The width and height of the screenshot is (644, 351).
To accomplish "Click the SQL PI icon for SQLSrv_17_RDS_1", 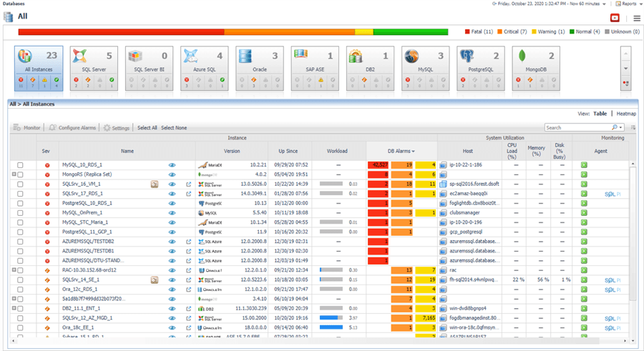I will click(613, 194).
